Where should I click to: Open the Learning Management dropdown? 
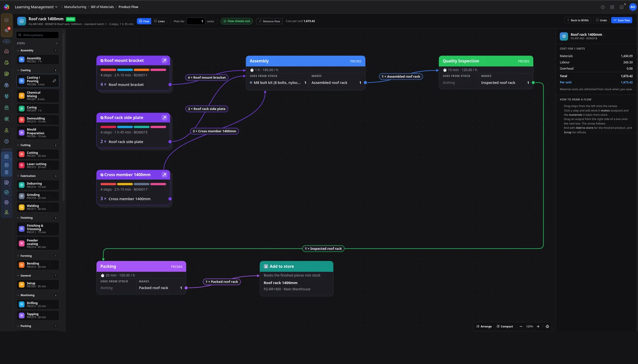pos(36,7)
